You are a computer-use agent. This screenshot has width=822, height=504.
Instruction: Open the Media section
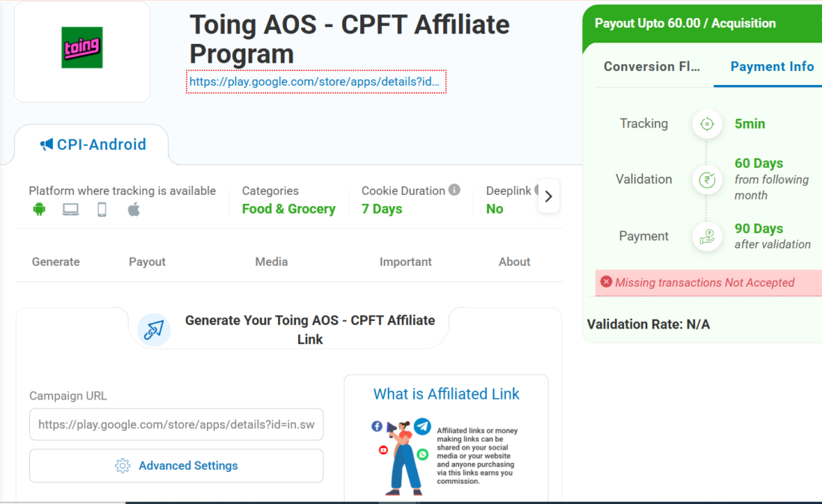[x=271, y=262]
